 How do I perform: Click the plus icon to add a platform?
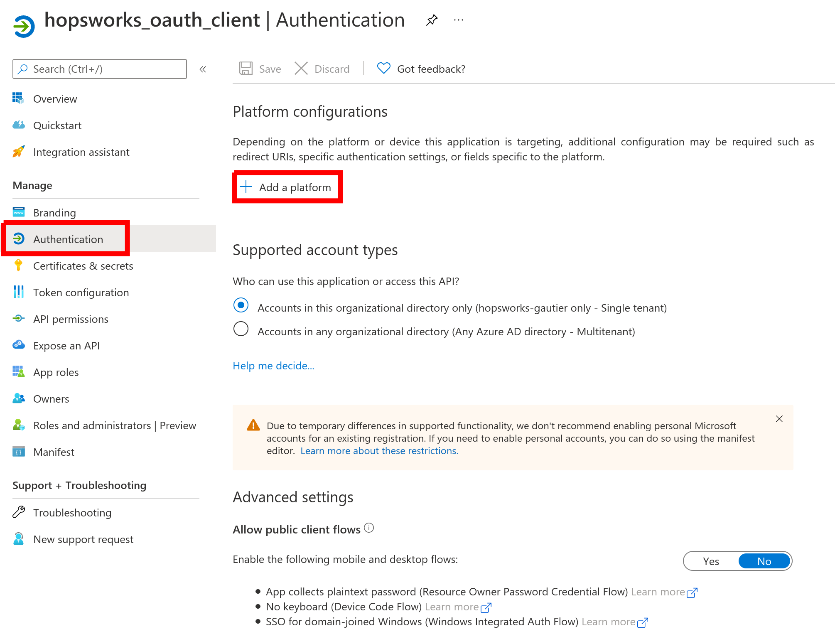point(246,187)
